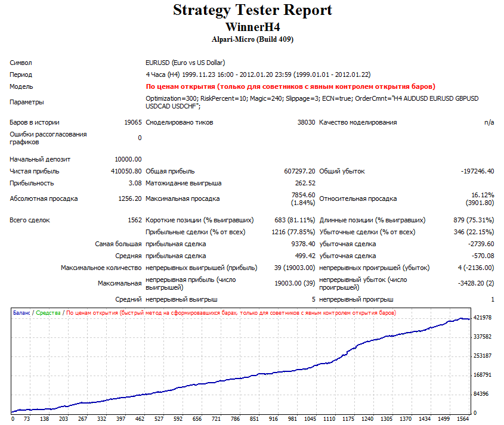
Task: Click the modelled ticks value '38030'
Action: [306, 122]
